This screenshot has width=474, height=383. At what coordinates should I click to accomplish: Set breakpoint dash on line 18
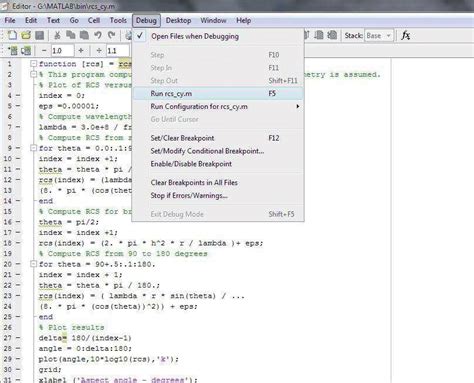(18, 243)
